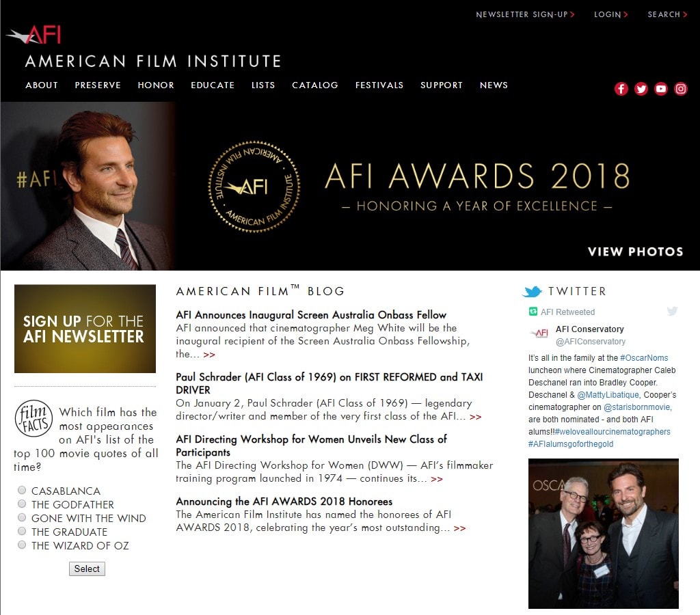Click Sign Up for AFI Newsletter banner
Screen dimensions: 700x615
tap(85, 329)
